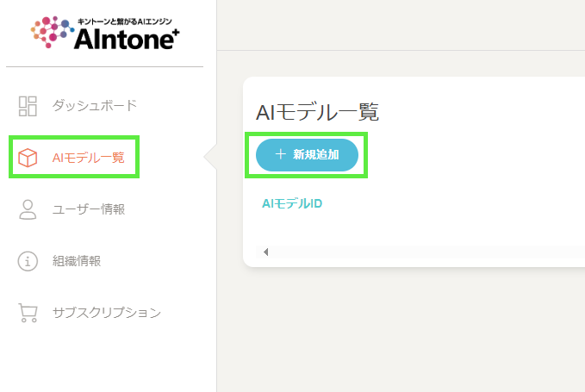The width and height of the screenshot is (585, 392).
Task: Click the AIntone+ logo wordmark
Action: tap(127, 40)
